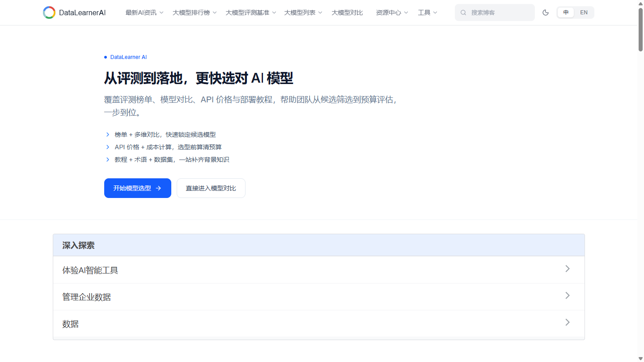This screenshot has height=362, width=644.
Task: Open the 管理企业数据 item
Action: coord(319,297)
